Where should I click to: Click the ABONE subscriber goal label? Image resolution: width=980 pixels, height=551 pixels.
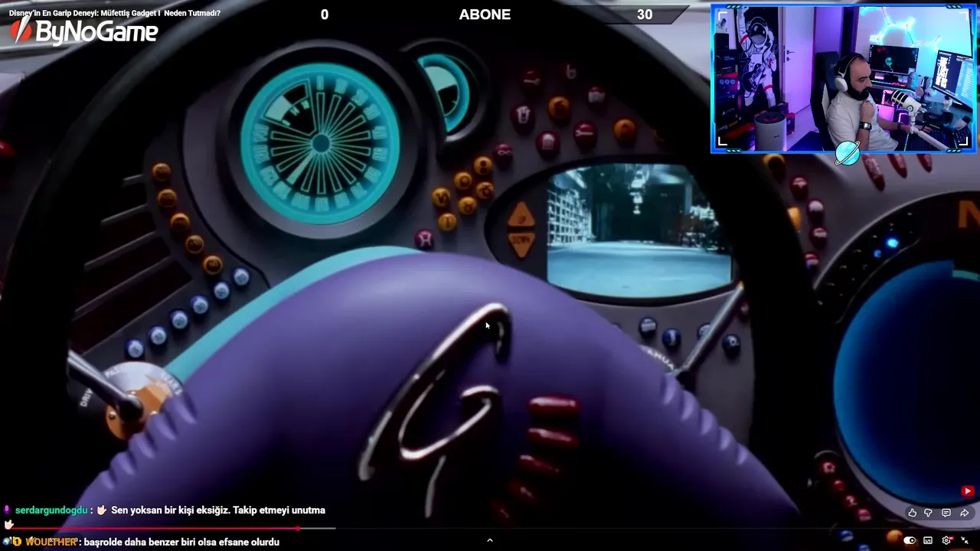click(x=485, y=15)
